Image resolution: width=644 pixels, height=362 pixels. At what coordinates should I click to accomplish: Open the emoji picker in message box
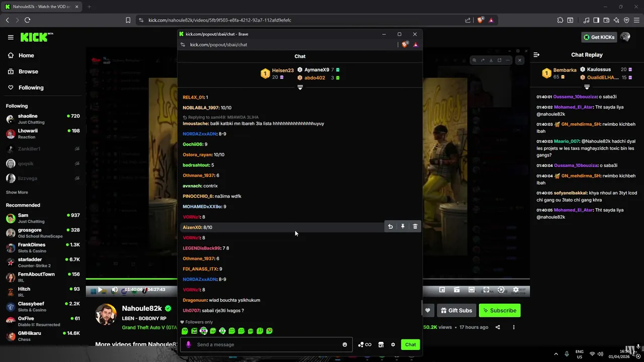(x=345, y=344)
